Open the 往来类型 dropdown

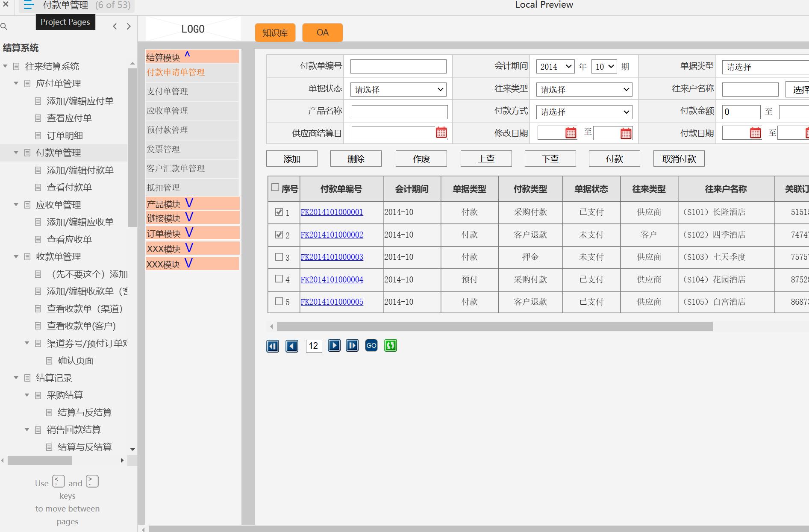click(584, 89)
